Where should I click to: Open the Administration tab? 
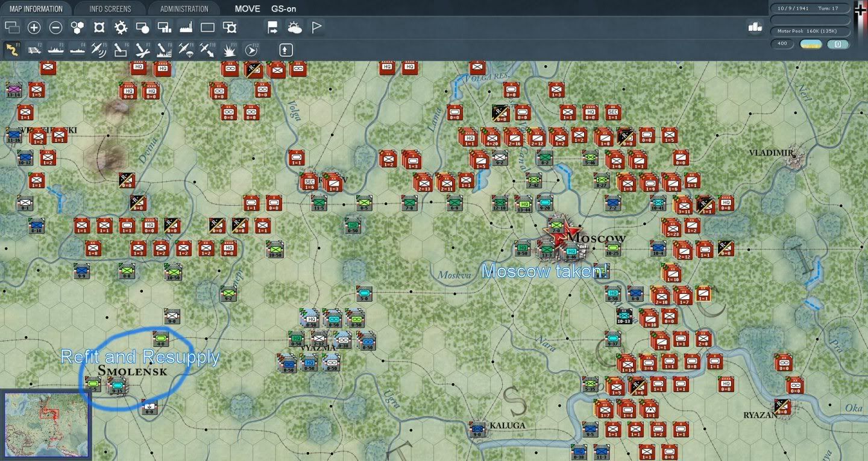[184, 8]
